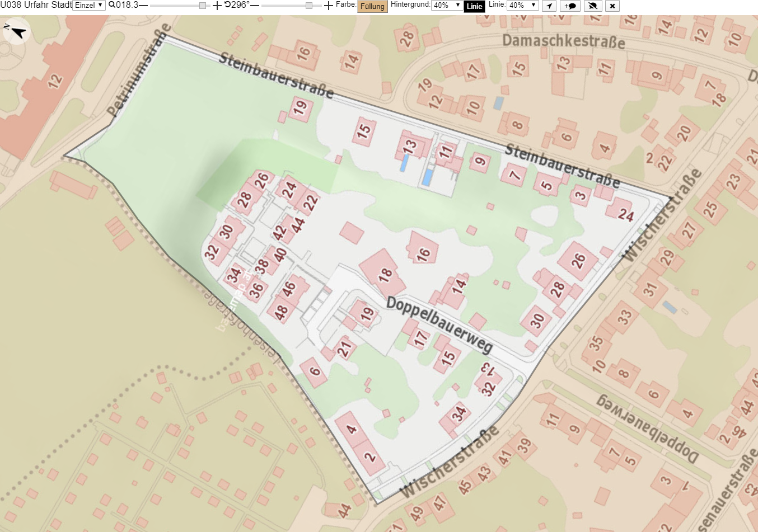
Task: Click the zoom slider handle
Action: pyautogui.click(x=203, y=6)
